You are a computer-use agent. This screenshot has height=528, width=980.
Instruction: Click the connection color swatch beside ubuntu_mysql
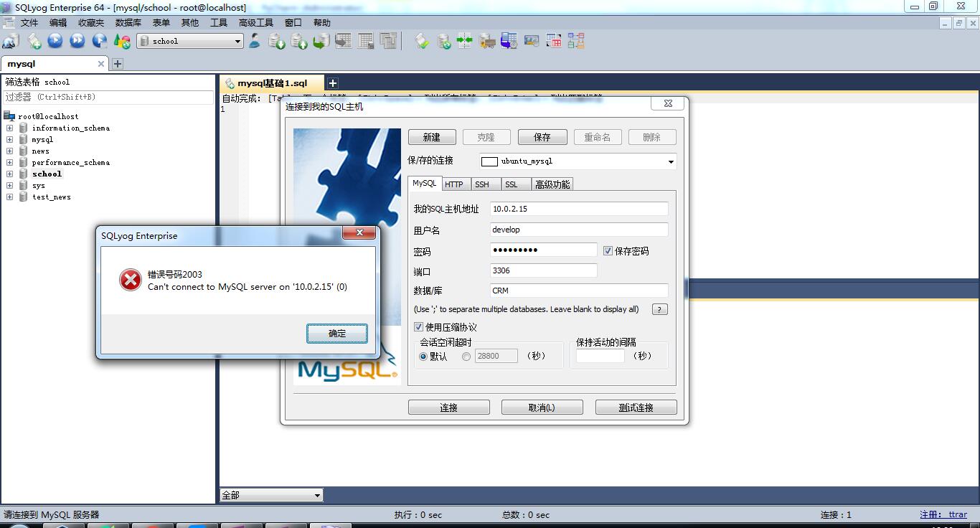pyautogui.click(x=489, y=161)
